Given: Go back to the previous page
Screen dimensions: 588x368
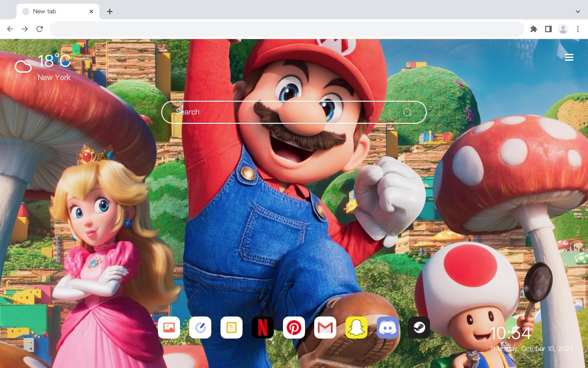Looking at the screenshot, I should coord(10,29).
